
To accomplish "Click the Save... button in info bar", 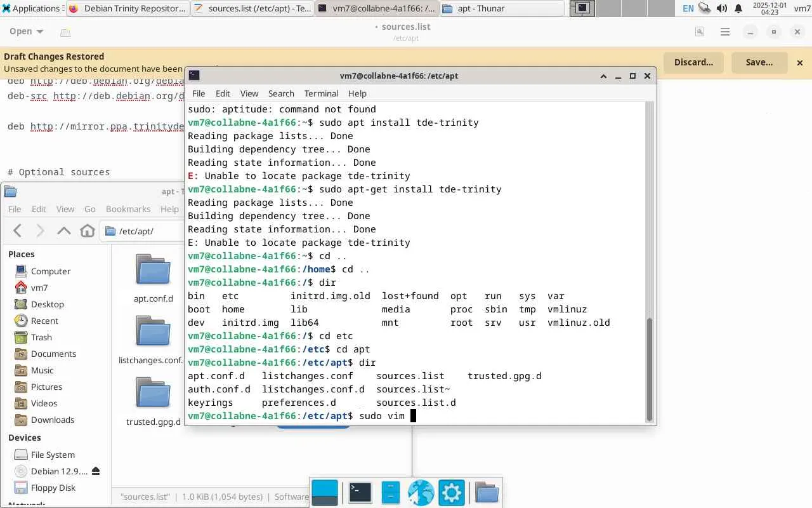I will [x=759, y=62].
